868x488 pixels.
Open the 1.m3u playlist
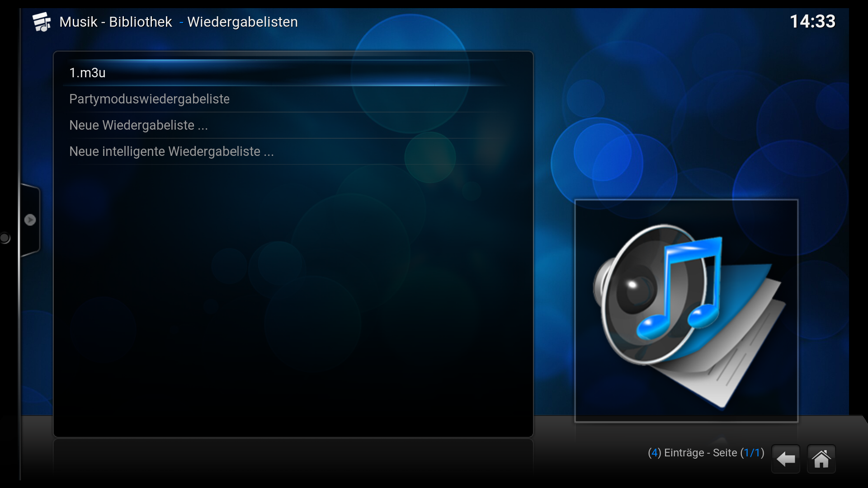click(x=293, y=73)
